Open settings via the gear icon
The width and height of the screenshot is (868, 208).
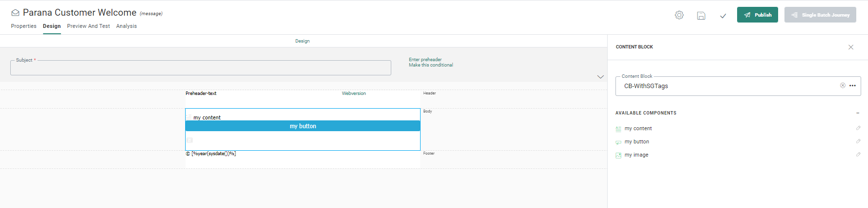pos(679,15)
